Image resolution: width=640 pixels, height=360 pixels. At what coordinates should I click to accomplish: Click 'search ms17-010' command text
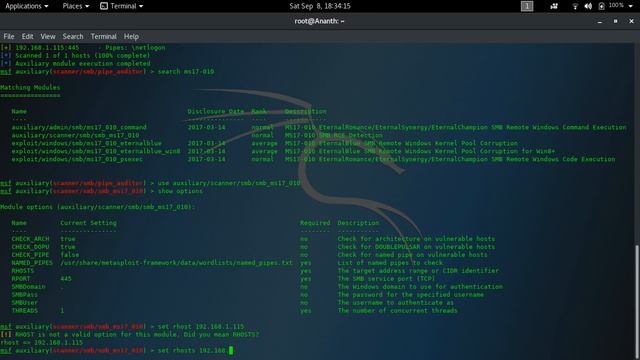point(186,71)
